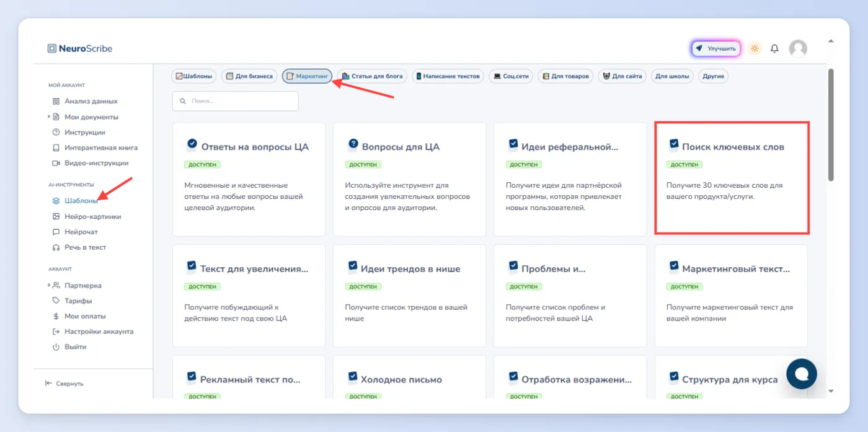Go to Видео-инструкции
This screenshot has width=868, height=432.
[x=91, y=163]
